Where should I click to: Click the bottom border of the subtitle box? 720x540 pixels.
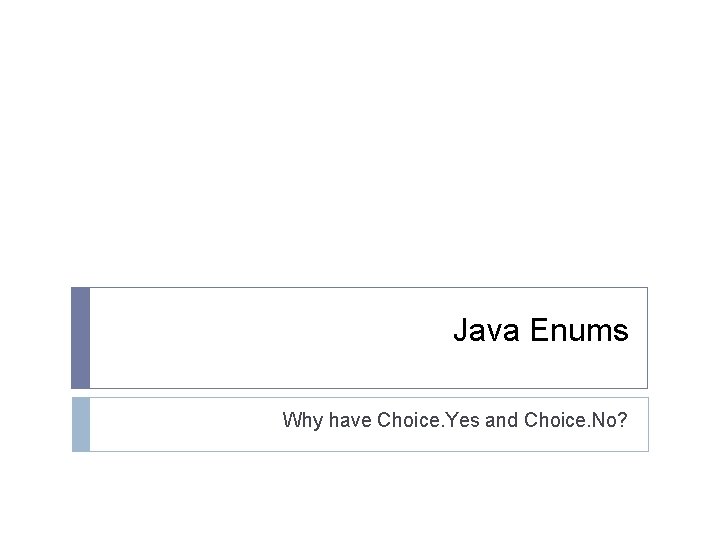pos(360,451)
